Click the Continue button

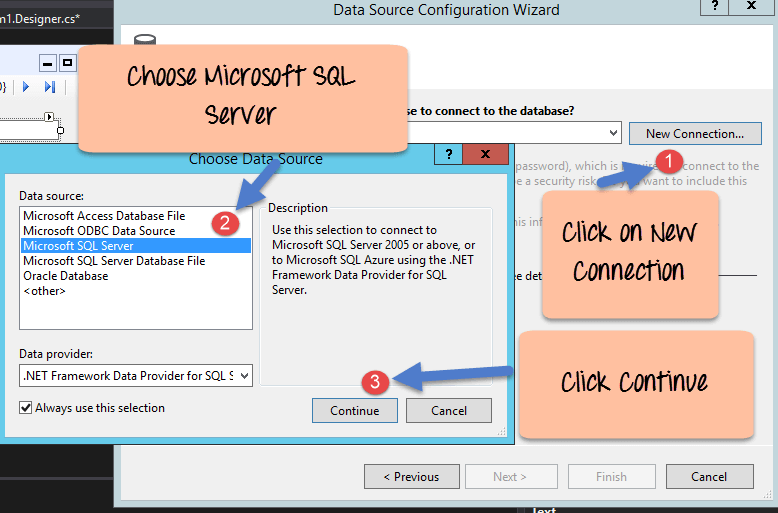coord(355,411)
